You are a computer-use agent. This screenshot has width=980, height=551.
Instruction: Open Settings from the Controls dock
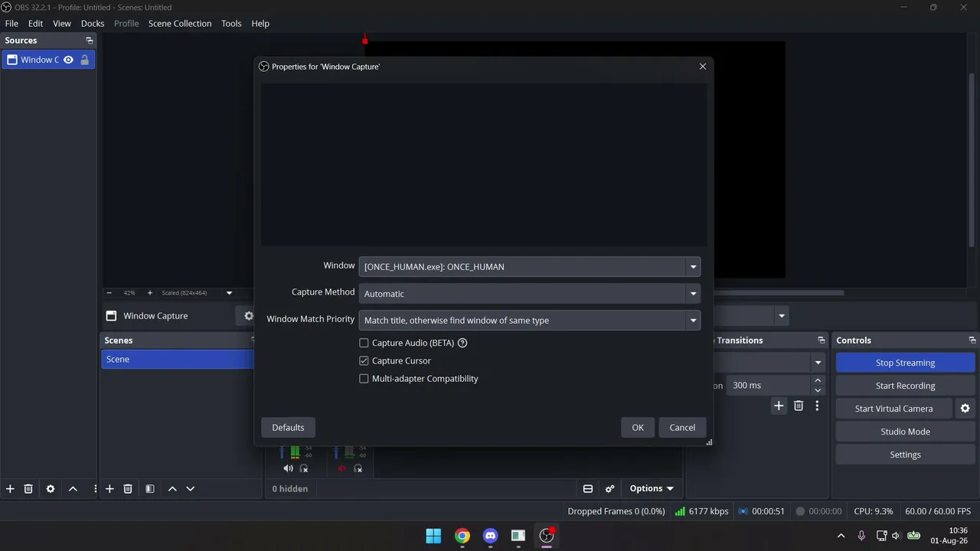coord(905,455)
